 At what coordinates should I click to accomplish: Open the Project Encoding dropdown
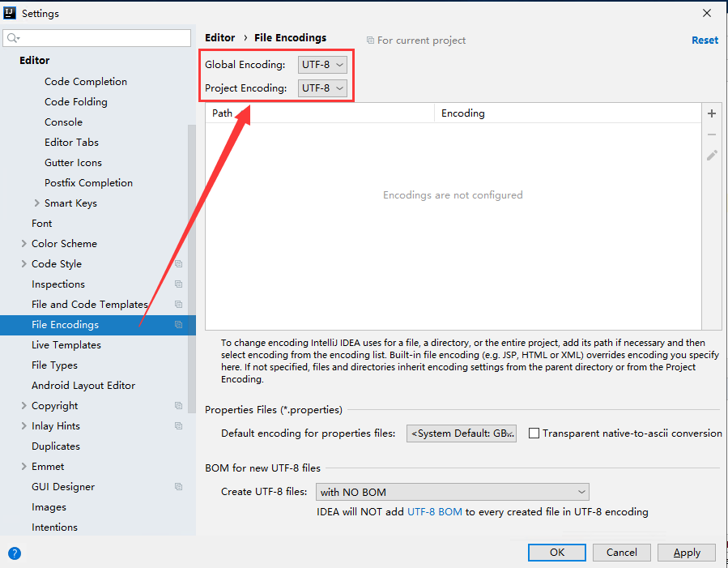[322, 88]
